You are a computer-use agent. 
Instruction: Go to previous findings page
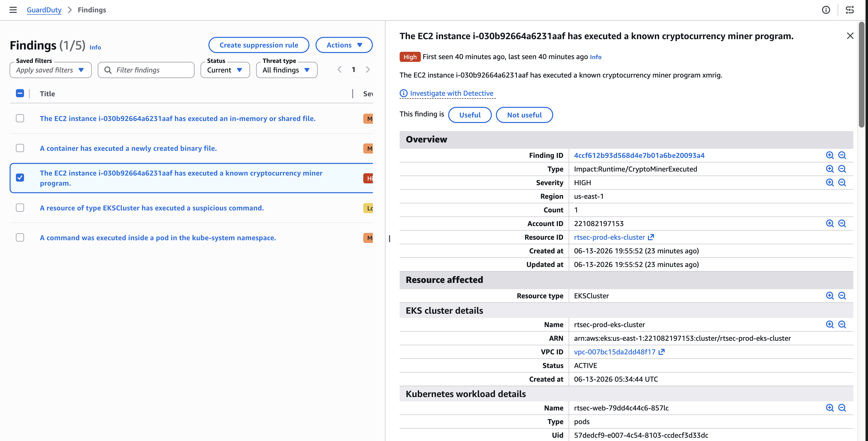339,70
